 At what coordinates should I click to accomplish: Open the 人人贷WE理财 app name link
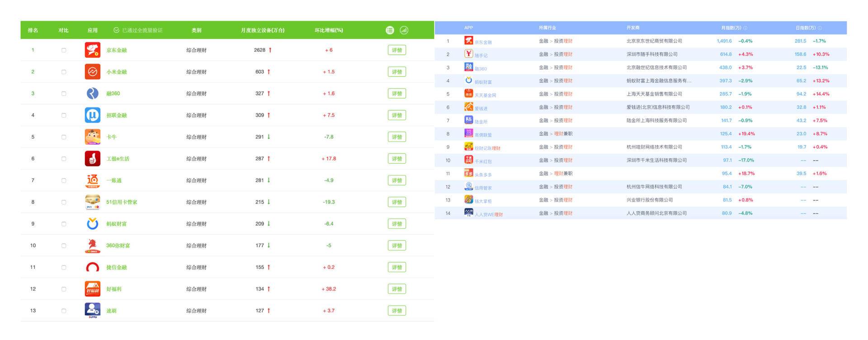[x=489, y=214]
